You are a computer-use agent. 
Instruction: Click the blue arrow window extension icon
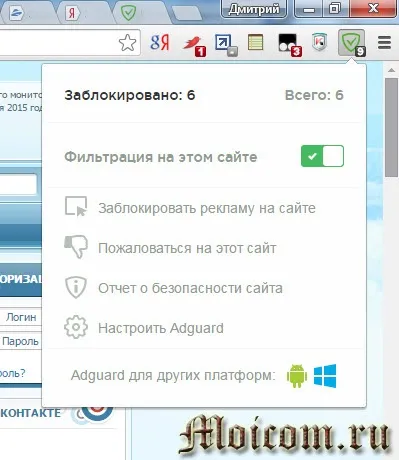coord(226,45)
